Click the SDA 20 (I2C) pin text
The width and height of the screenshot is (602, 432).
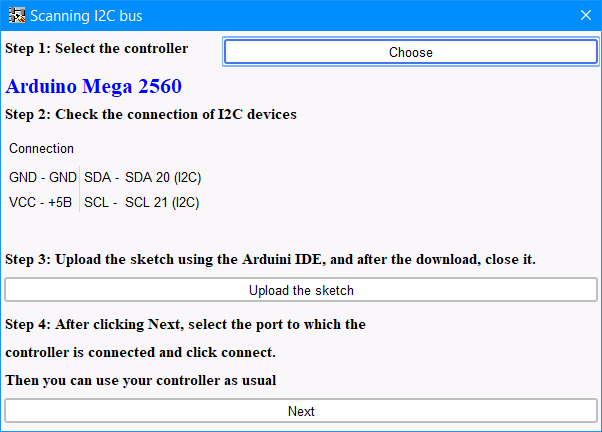coord(163,177)
